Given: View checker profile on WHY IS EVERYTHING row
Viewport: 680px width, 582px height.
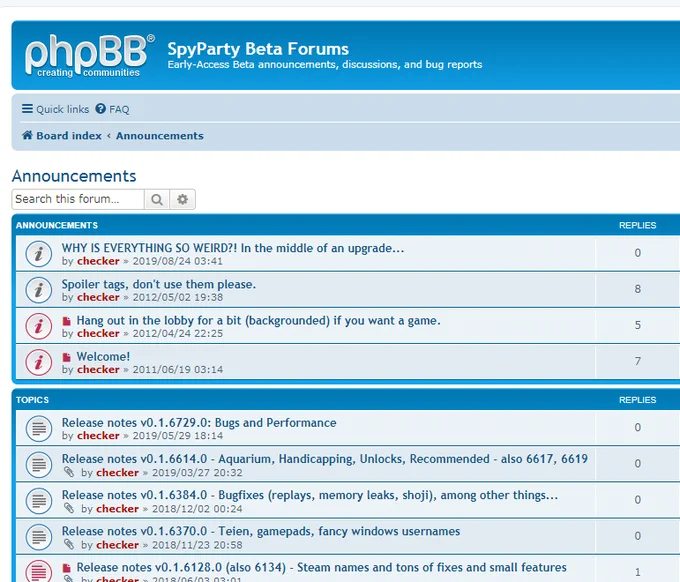Looking at the screenshot, I should 98,261.
